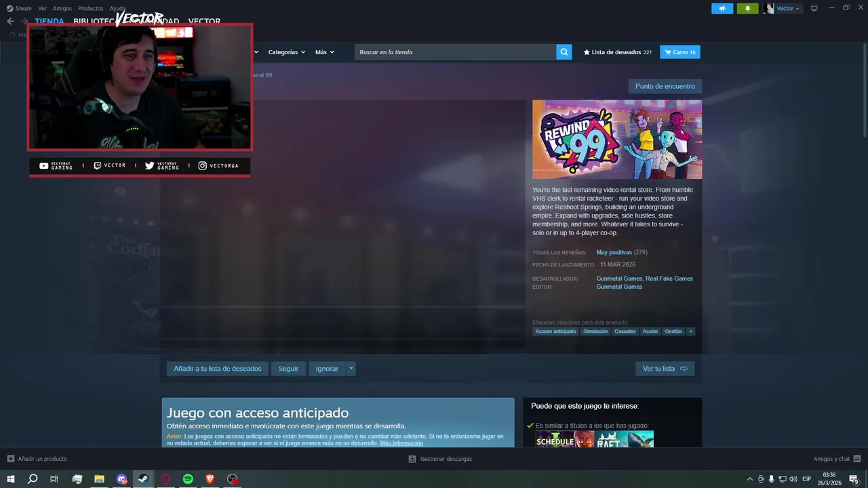Open the publisher Gunmetal Games link

point(619,287)
